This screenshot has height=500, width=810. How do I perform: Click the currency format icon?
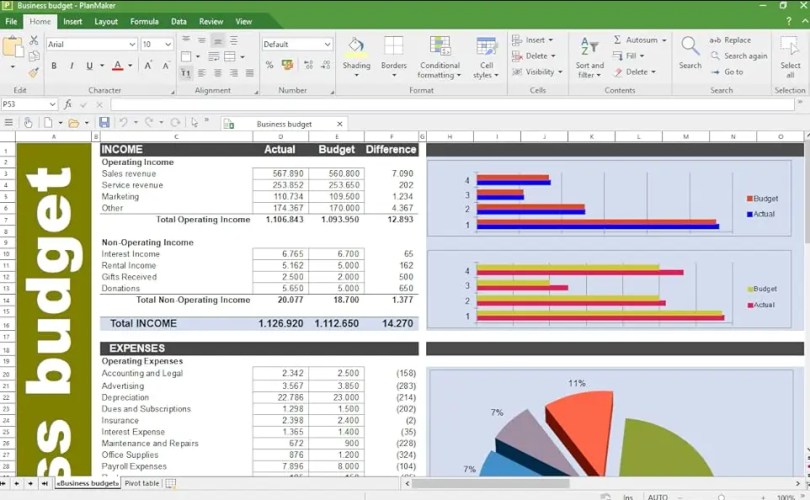point(287,65)
